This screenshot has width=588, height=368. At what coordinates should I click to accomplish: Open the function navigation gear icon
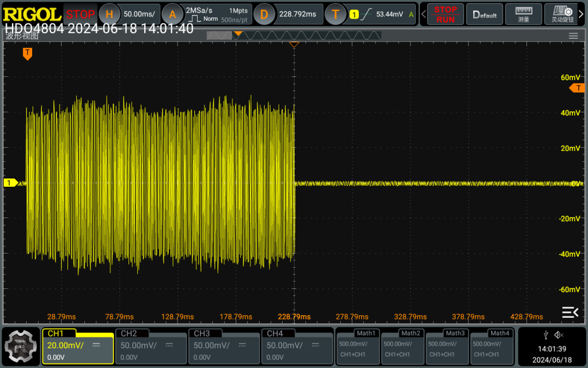(21, 347)
